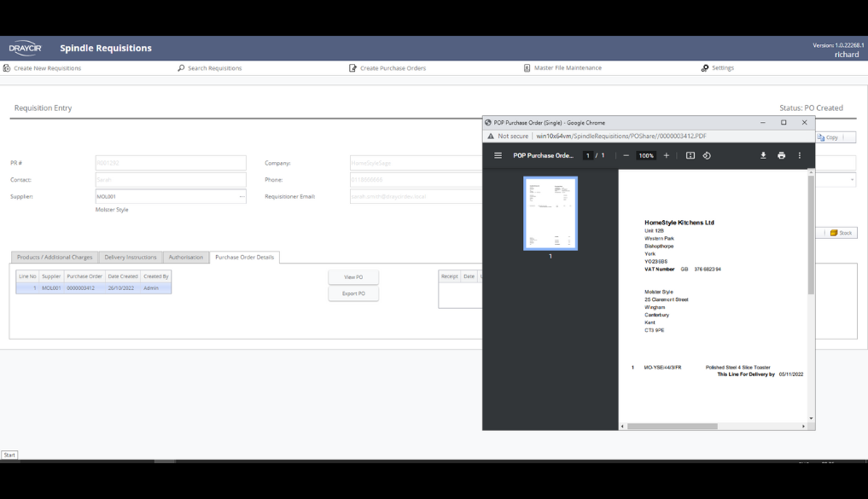Screen dimensions: 868x499
Task: Minimize the POP Purchase Order Chrome window
Action: pos(762,122)
